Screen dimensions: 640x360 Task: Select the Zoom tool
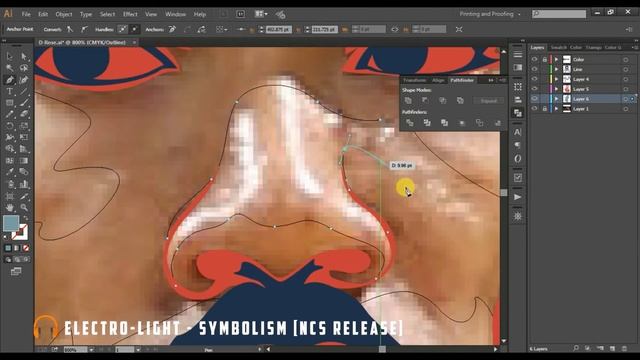coord(24,207)
